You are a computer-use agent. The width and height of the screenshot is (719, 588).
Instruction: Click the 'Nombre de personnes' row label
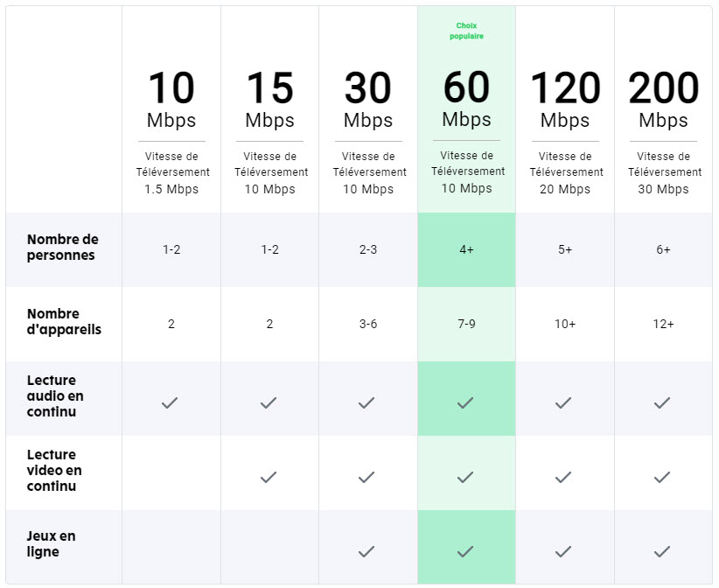(63, 248)
